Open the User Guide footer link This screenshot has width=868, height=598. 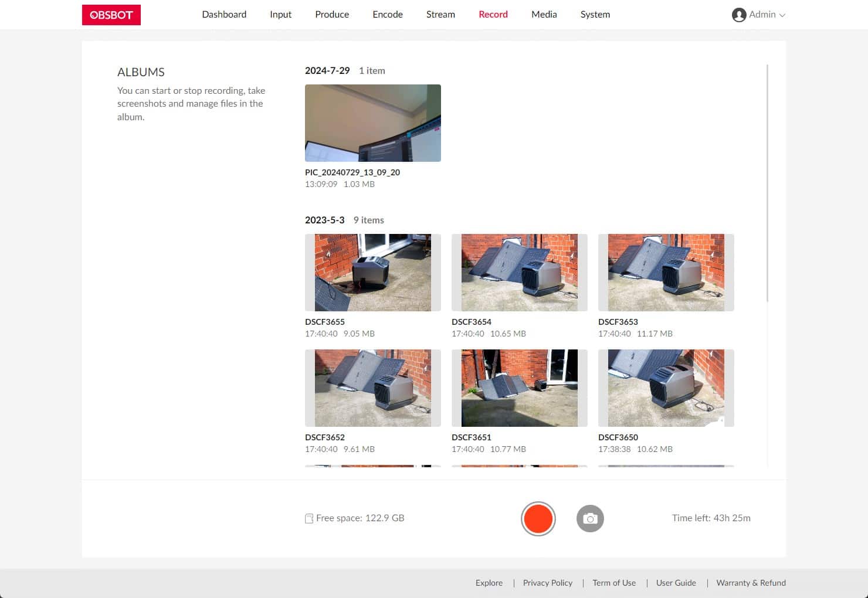coord(676,583)
